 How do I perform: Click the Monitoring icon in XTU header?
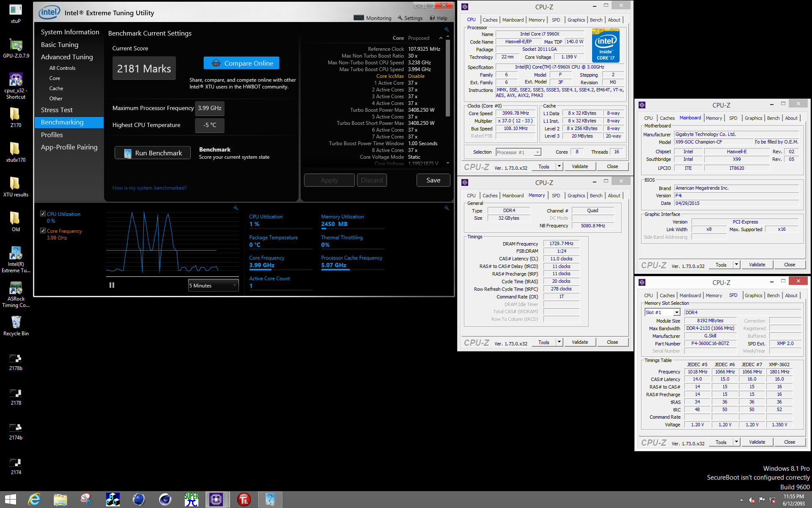(x=359, y=18)
